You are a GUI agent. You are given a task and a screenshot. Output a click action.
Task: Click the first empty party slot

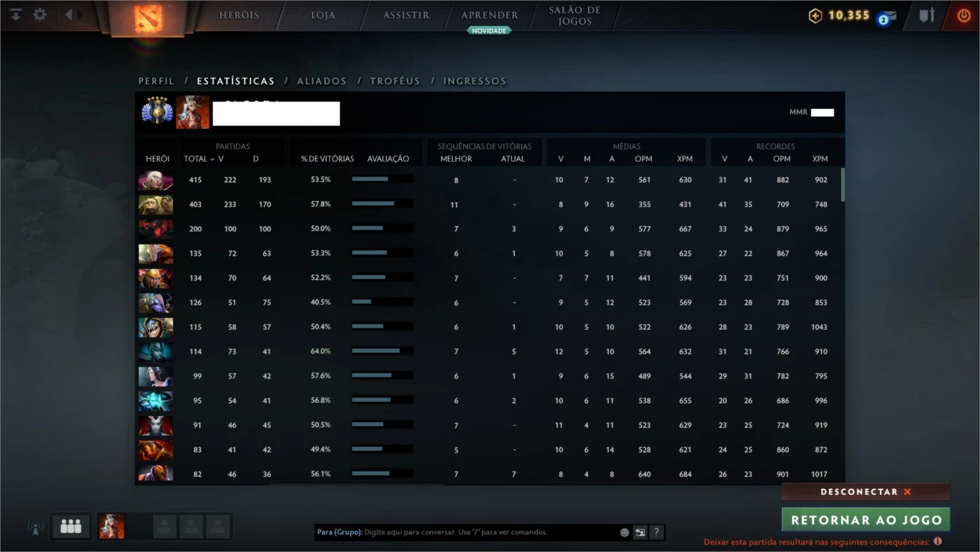click(164, 526)
